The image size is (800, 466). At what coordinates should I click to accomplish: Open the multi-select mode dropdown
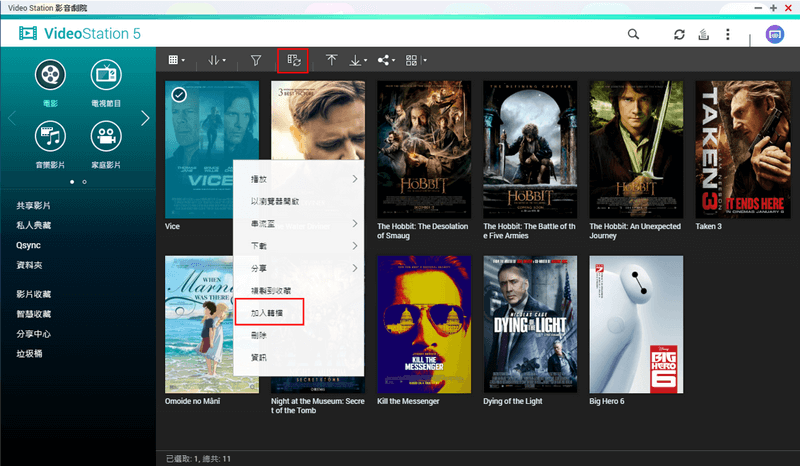click(416, 60)
